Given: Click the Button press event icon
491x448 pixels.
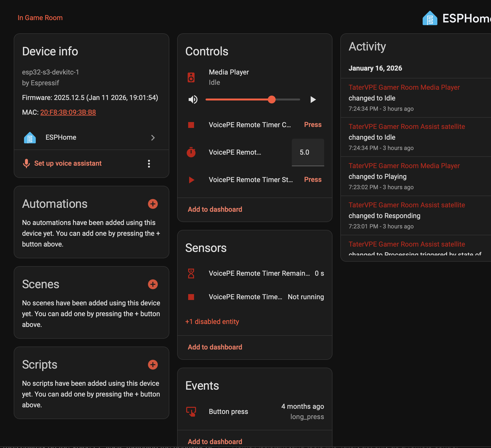Looking at the screenshot, I should (x=191, y=411).
